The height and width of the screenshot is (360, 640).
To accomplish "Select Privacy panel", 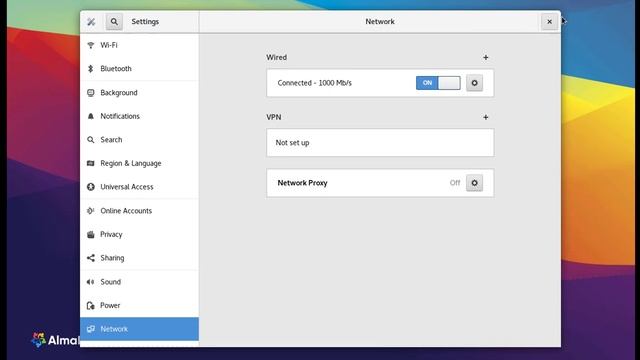I will pyautogui.click(x=140, y=234).
